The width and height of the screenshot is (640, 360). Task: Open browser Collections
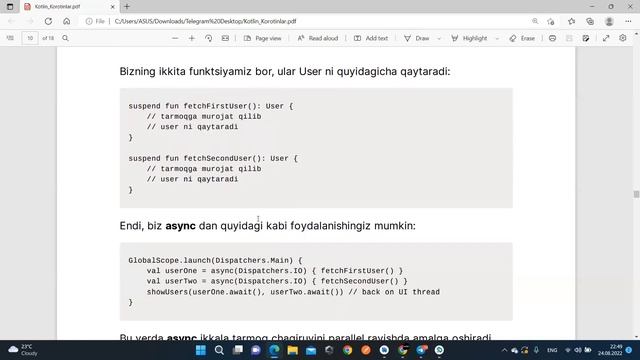(x=590, y=21)
